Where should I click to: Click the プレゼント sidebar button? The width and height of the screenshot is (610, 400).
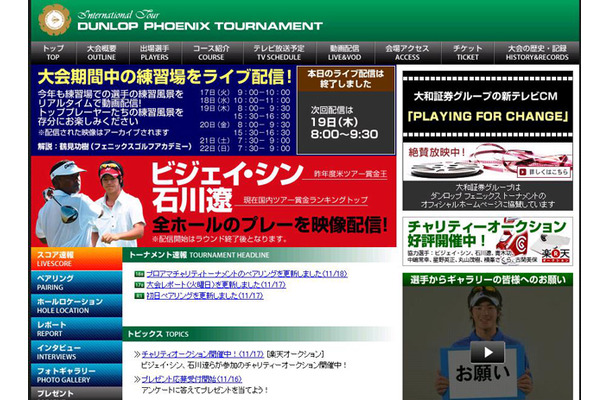tap(76, 393)
